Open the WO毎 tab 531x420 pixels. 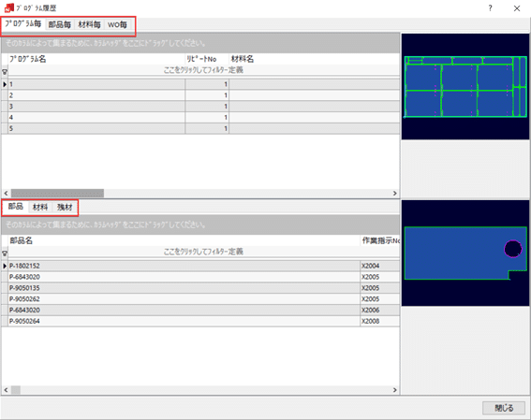click(x=117, y=24)
